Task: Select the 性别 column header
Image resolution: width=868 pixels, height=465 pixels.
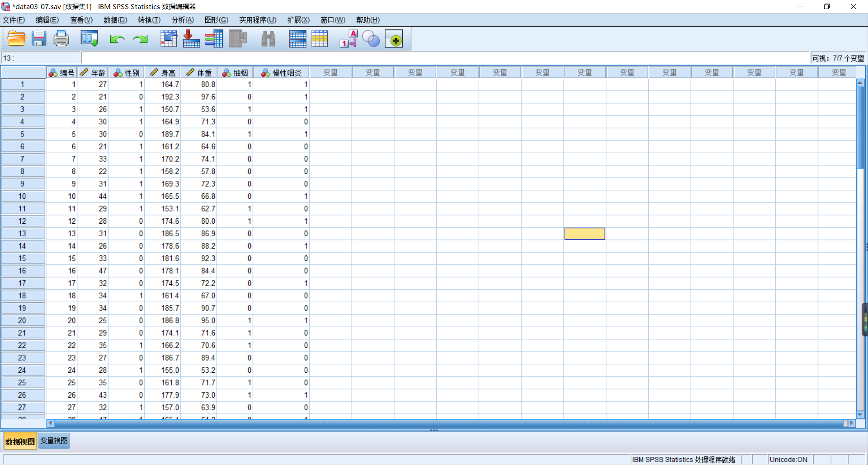Action: [x=127, y=73]
